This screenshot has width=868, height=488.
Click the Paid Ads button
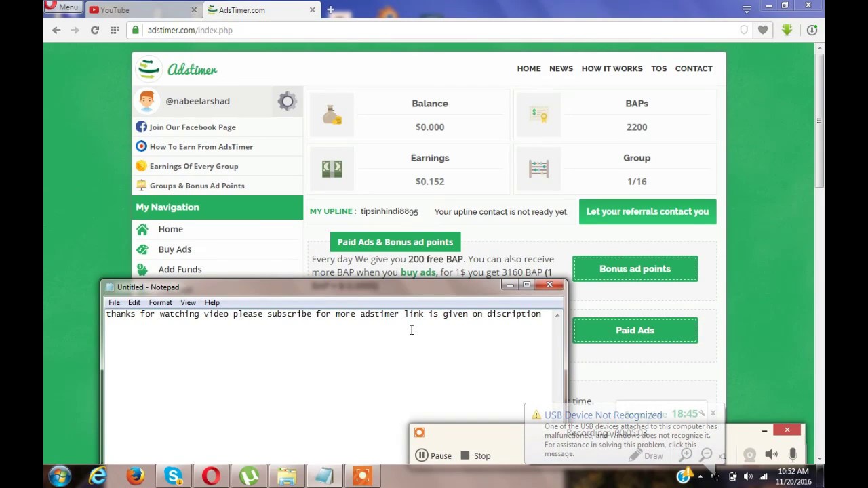(635, 330)
